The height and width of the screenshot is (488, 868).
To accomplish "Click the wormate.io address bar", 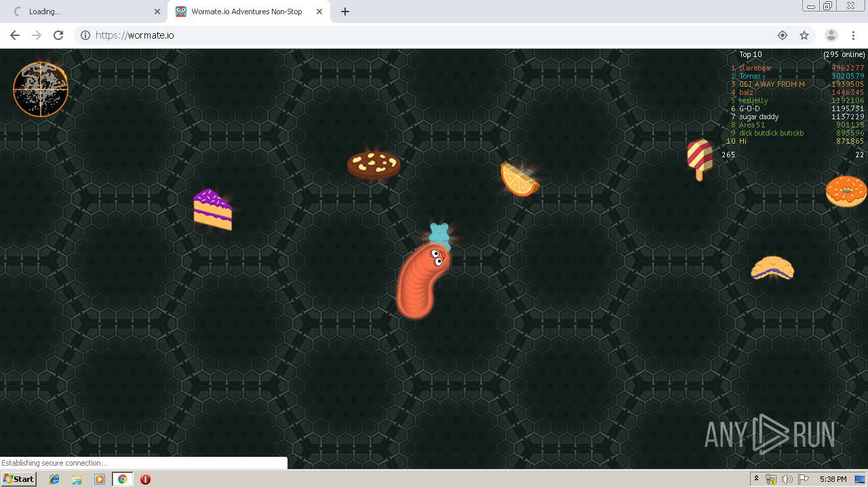I will point(434,35).
